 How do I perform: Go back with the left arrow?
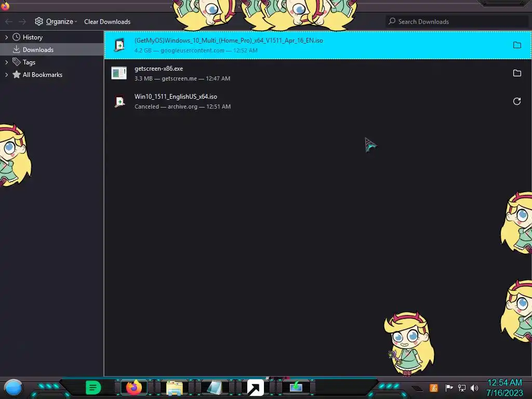pyautogui.click(x=9, y=22)
